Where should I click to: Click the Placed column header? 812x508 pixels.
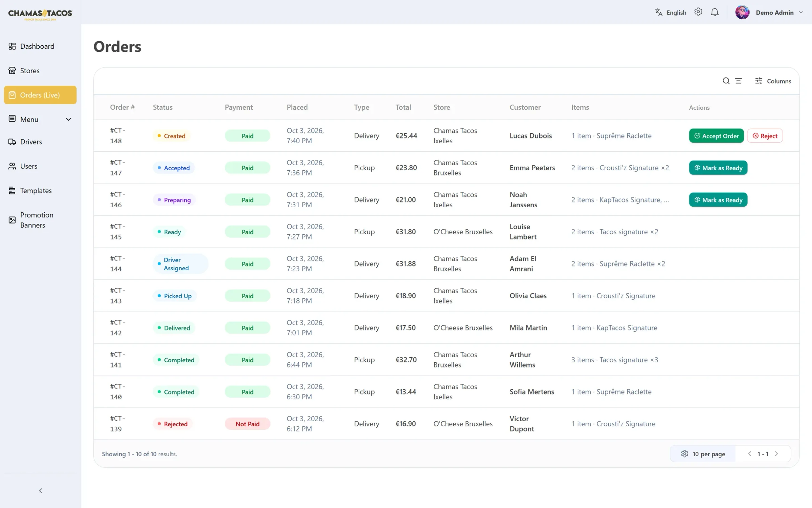point(297,107)
